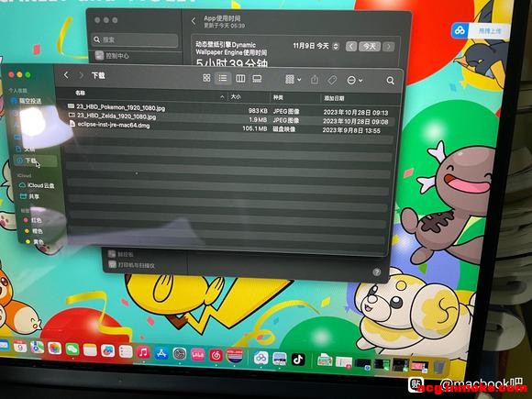The image size is (532, 399).
Task: Click the tag icon in Finder toolbar
Action: pos(332,80)
